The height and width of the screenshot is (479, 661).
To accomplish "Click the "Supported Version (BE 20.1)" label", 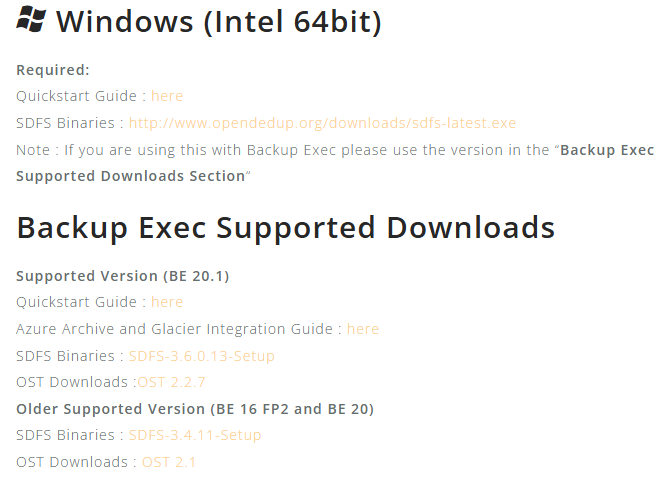I will pyautogui.click(x=122, y=276).
